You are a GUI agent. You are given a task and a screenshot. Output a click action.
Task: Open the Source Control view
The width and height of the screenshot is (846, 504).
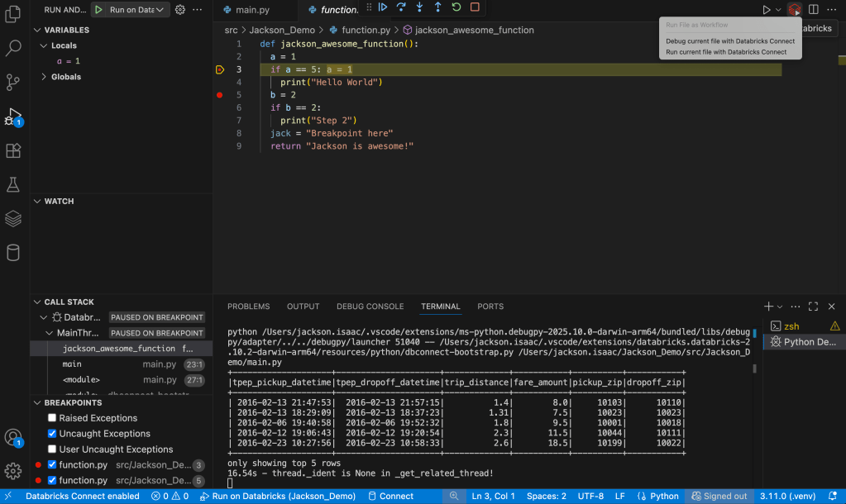point(12,83)
